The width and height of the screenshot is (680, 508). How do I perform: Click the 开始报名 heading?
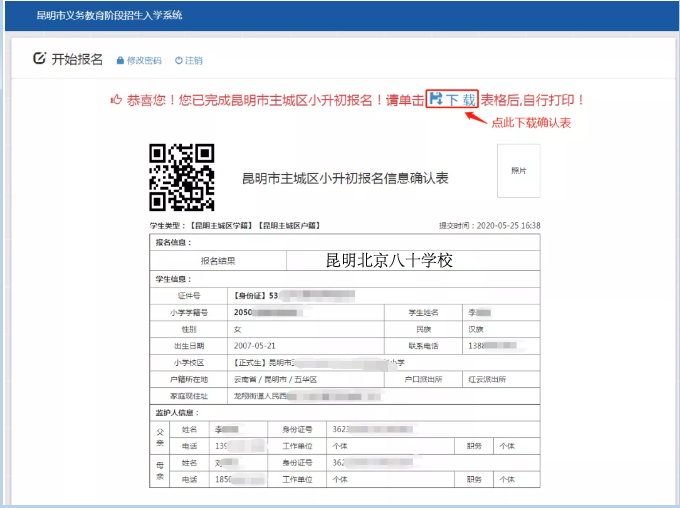77,59
